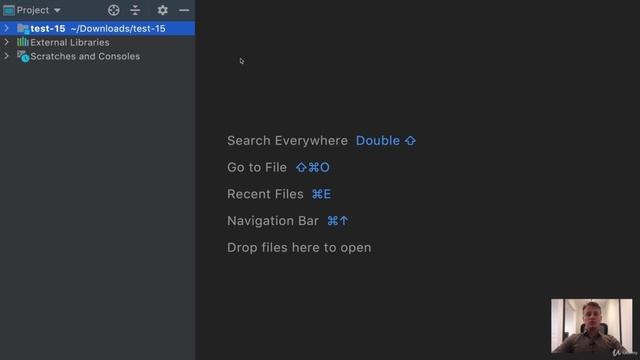Expand the test-15 project folder
Screen dimensions: 640x360
[x=6, y=28]
